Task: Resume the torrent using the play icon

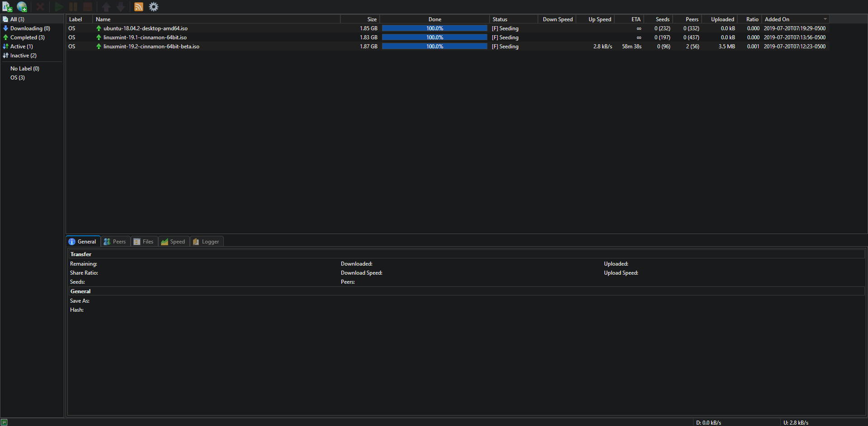Action: click(x=59, y=7)
